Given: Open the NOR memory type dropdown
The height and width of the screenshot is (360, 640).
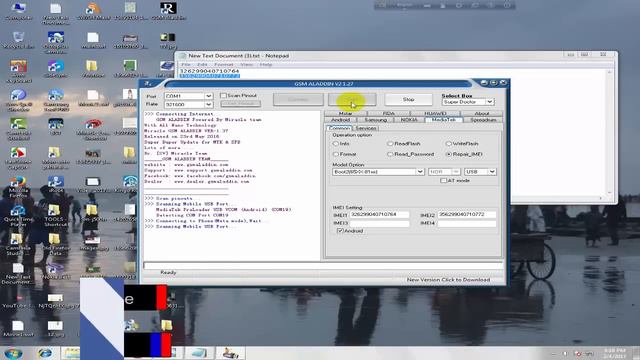Looking at the screenshot, I should click(x=456, y=172).
